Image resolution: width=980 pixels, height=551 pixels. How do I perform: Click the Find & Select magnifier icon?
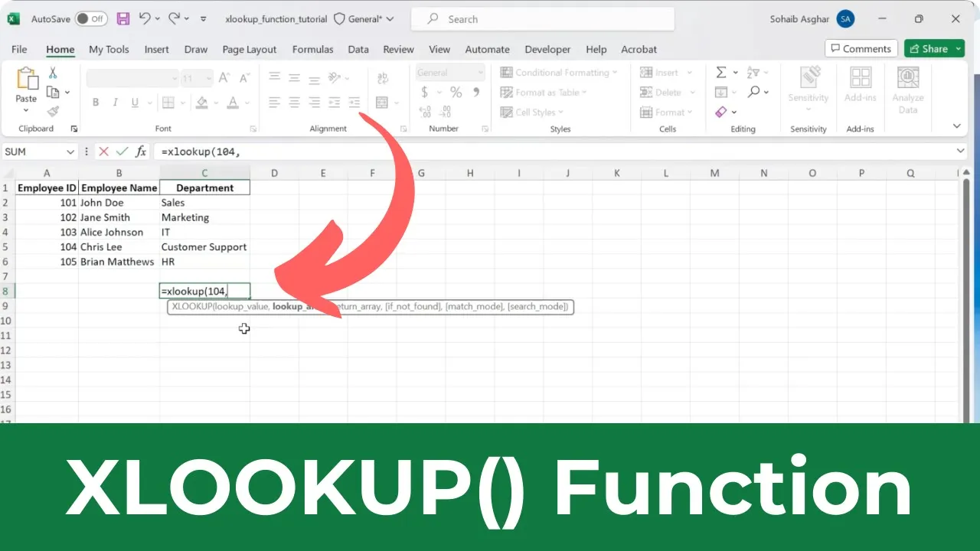coord(754,92)
